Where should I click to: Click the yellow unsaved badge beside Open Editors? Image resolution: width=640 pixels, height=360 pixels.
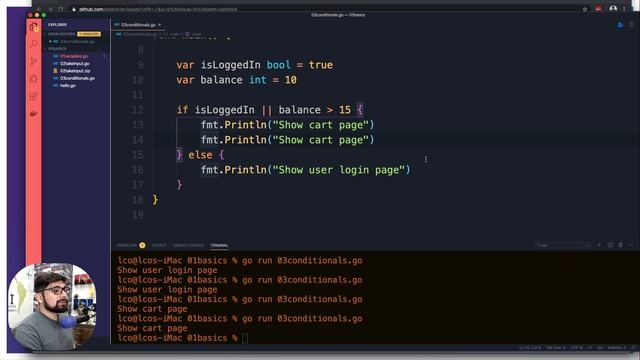point(89,34)
